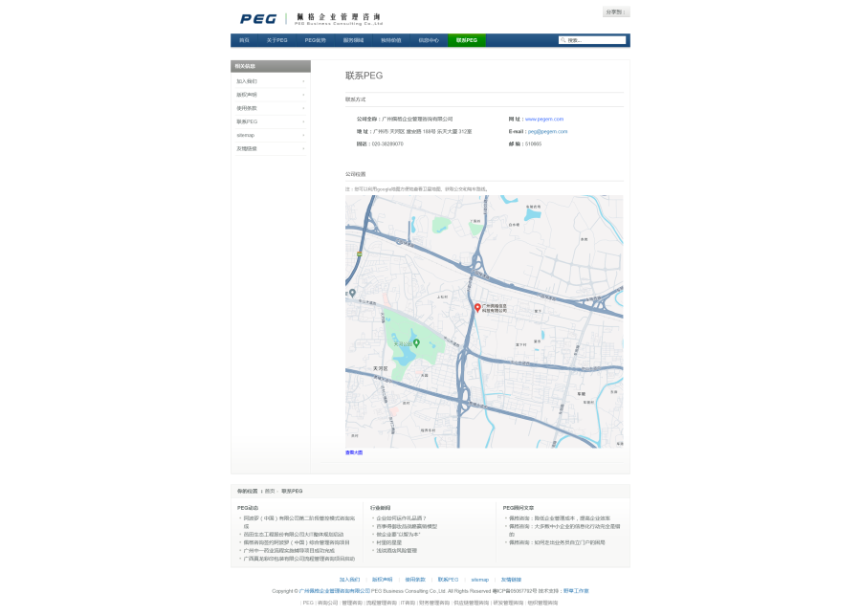Click the arrow beside 加入我们 in the sidebar

pos(303,81)
